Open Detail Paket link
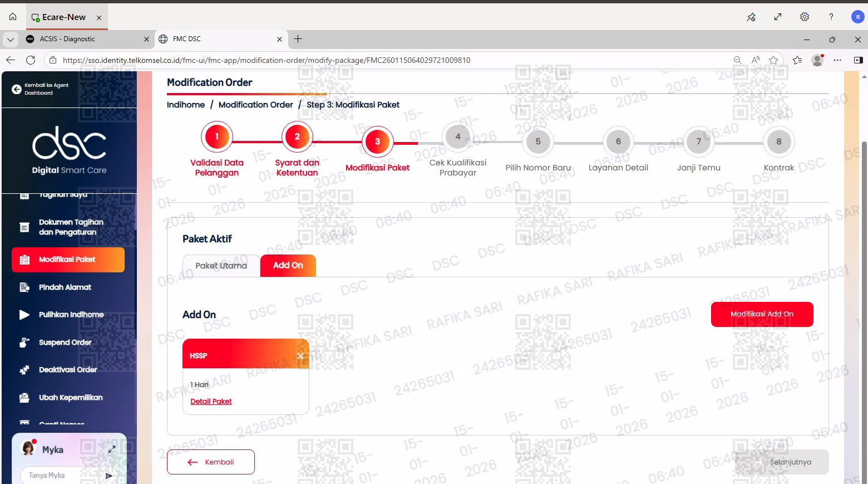This screenshot has height=484, width=868. (211, 402)
